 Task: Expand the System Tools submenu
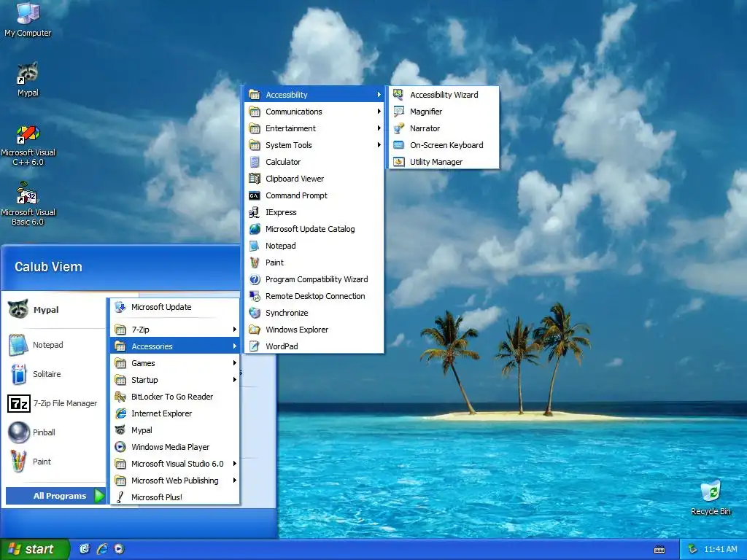click(x=314, y=145)
